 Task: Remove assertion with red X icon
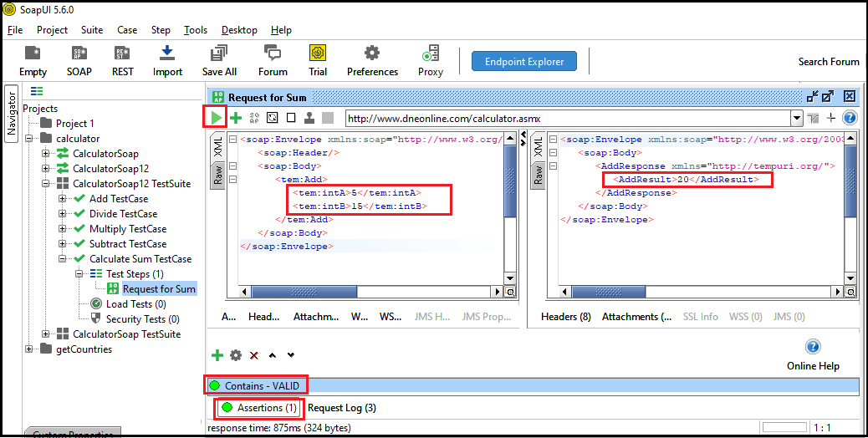point(254,355)
